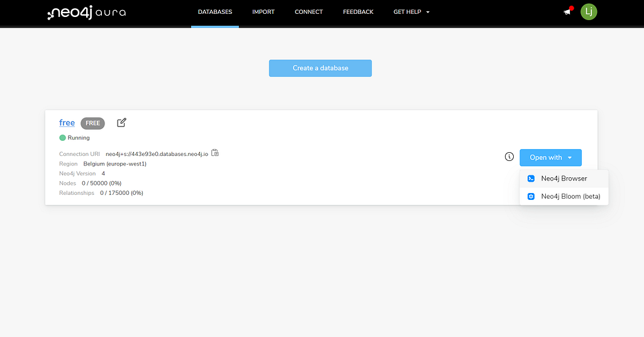Select Neo4j Browser from the menu

click(564, 179)
